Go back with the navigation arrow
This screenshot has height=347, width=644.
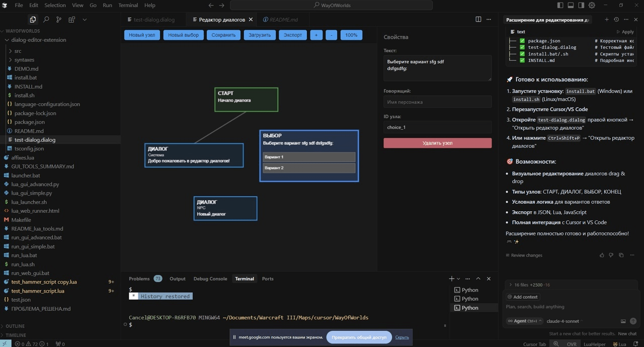point(211,6)
